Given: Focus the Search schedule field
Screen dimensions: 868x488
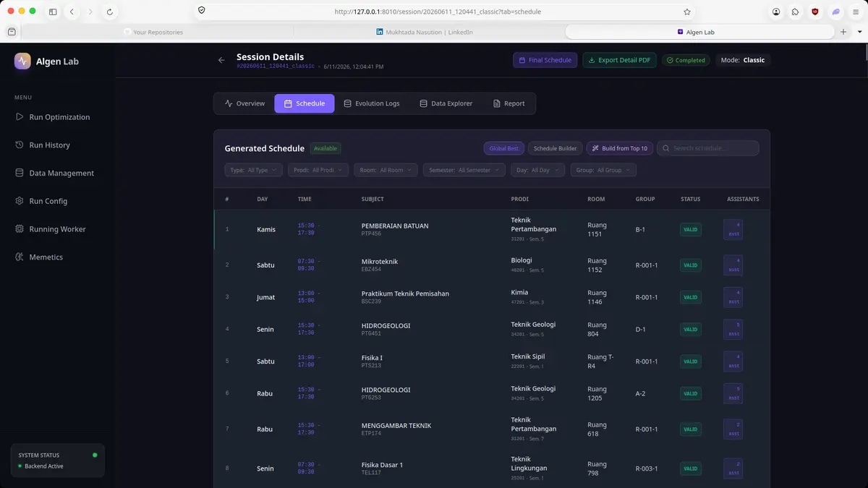Looking at the screenshot, I should 707,148.
